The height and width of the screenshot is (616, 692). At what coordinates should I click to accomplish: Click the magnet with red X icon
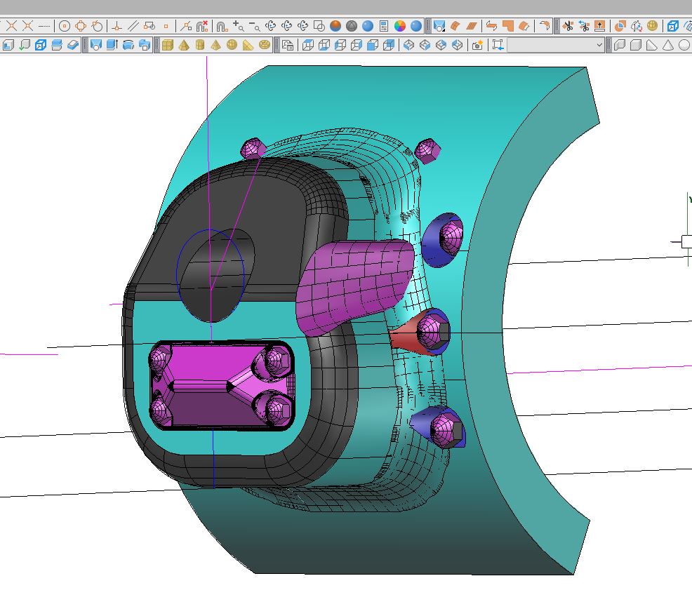(202, 27)
